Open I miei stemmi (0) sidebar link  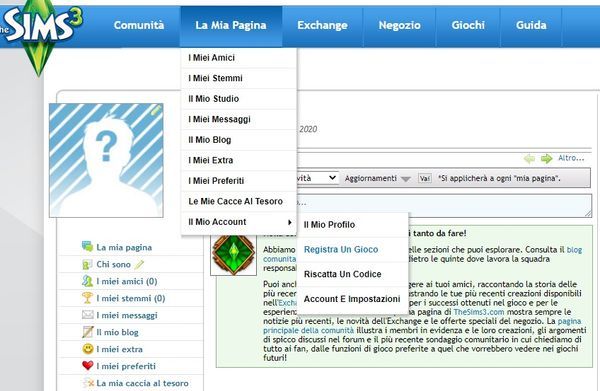[x=130, y=298]
